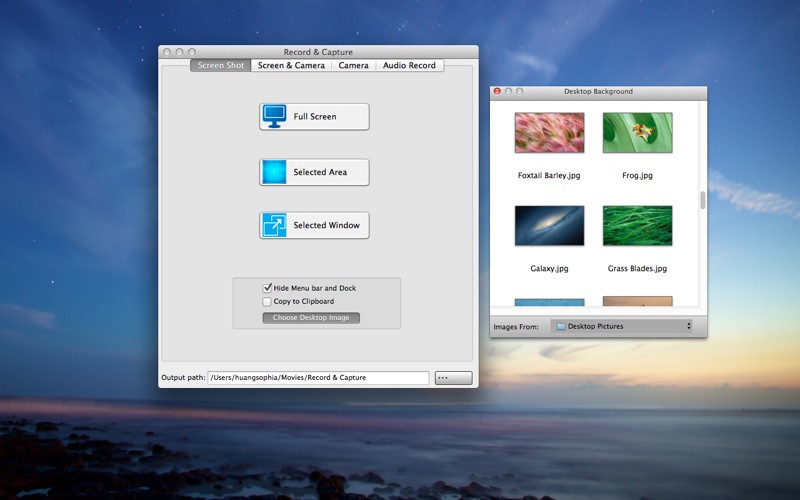800x500 pixels.
Task: Click the Selected Window arrow icon
Action: (x=274, y=225)
